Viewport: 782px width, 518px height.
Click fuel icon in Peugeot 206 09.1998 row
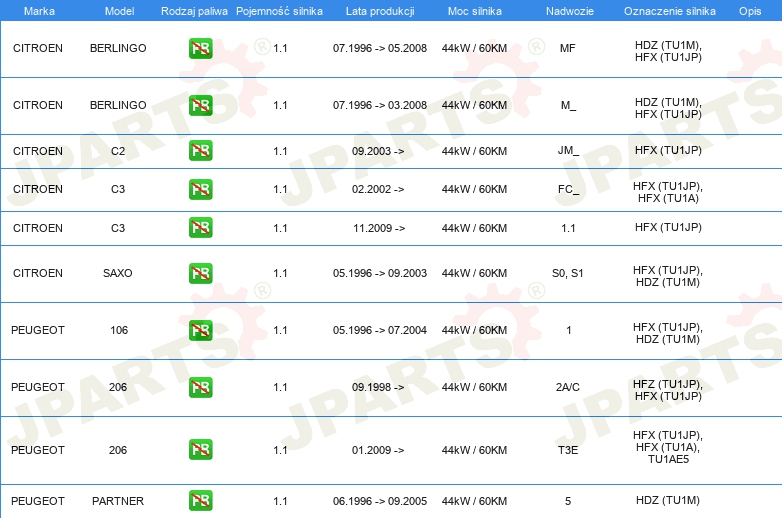(200, 387)
